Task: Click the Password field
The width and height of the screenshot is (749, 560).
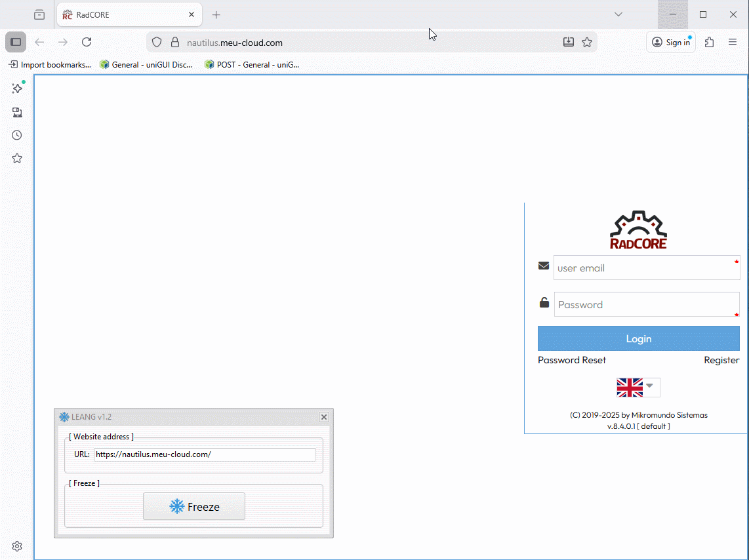Action: pyautogui.click(x=647, y=304)
